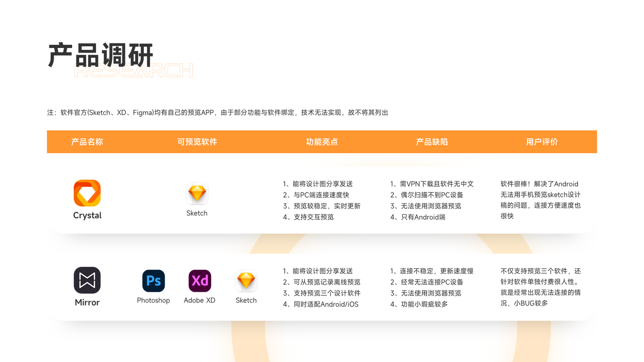Click the text 同时适配Android/iOS

pos(321,304)
